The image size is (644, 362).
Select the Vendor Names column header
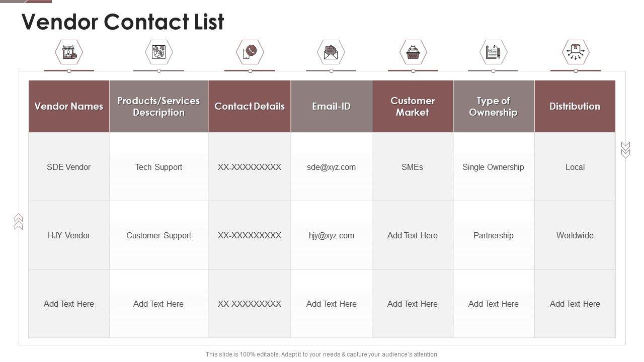pyautogui.click(x=69, y=107)
